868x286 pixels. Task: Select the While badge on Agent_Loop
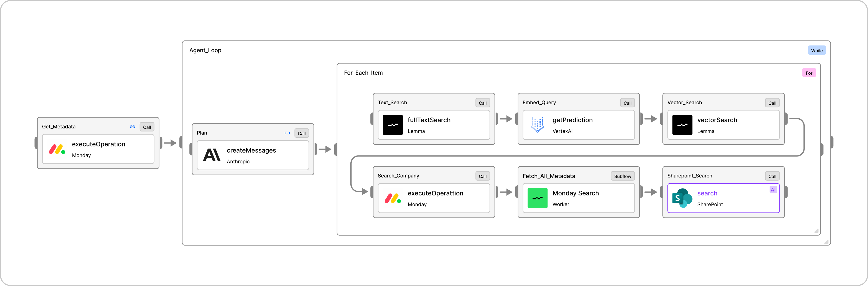coord(817,50)
